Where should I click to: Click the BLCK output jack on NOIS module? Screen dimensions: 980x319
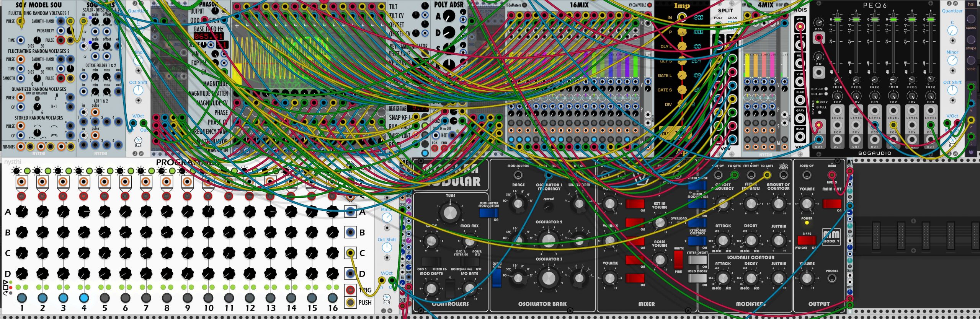[800, 137]
